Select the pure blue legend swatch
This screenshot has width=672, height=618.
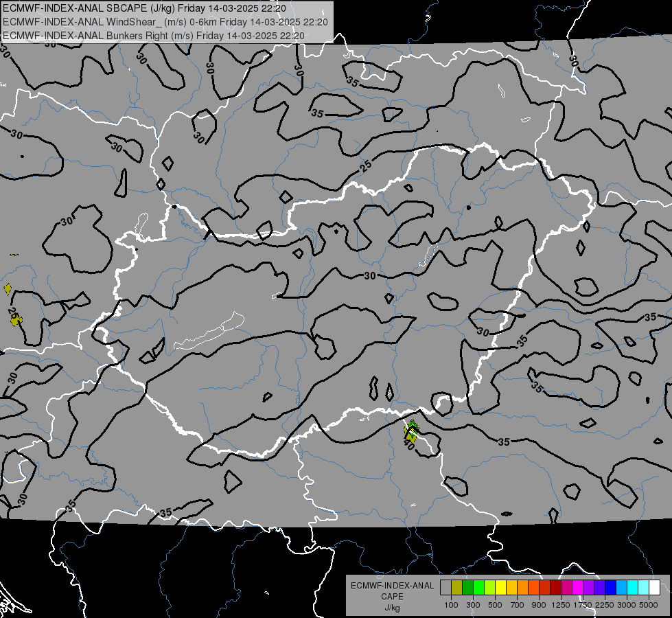coord(611,587)
